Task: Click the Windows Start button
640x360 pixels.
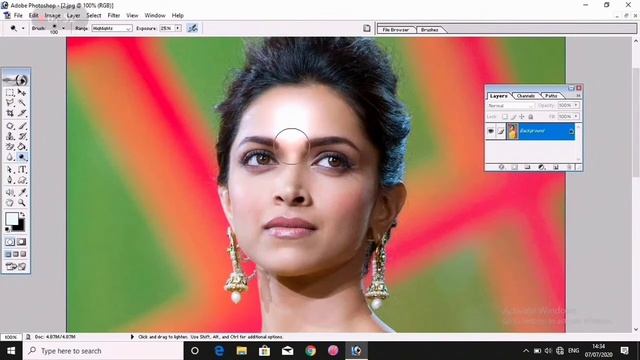Action: 11,351
